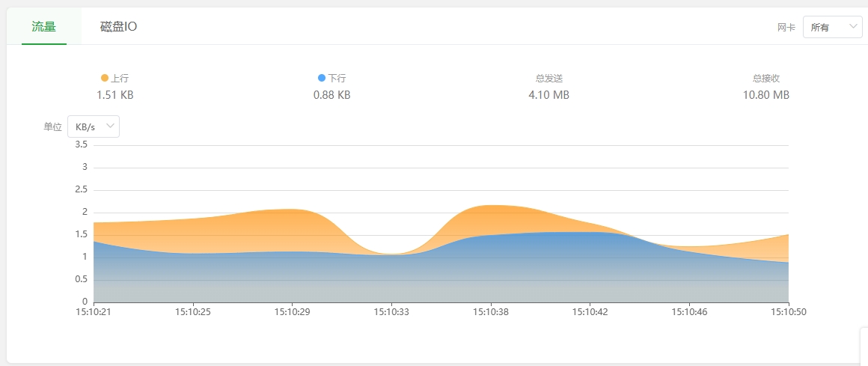Expand the 单位 KB/s unit dropdown
This screenshot has width=868, height=366.
94,126
